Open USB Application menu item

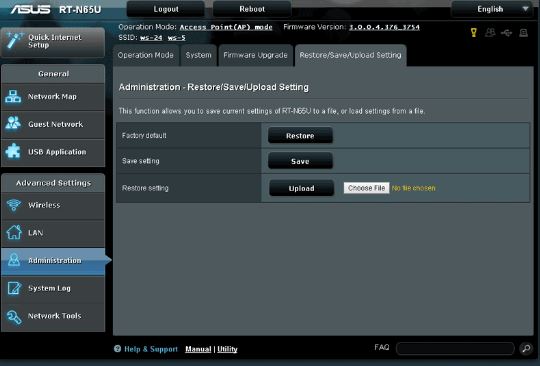[53, 152]
